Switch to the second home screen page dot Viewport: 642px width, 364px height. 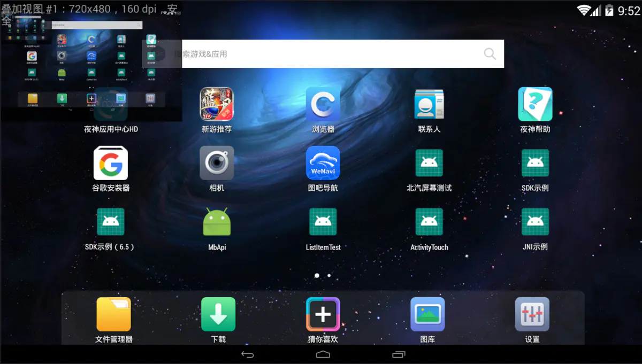pyautogui.click(x=328, y=275)
